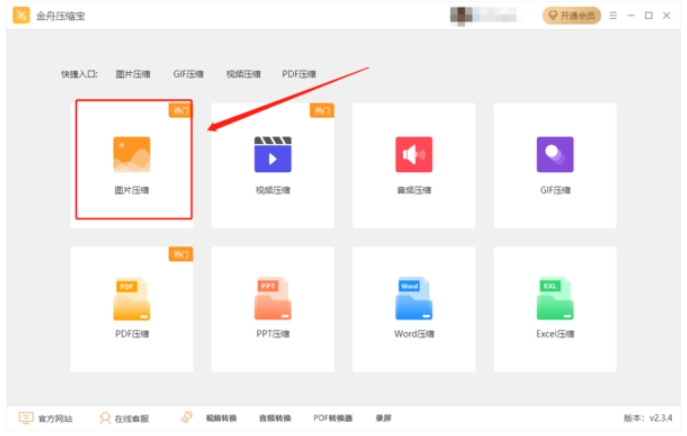Screen dimensions: 687x436
Task: Open 录屏 in bottom bar
Action: (x=383, y=418)
